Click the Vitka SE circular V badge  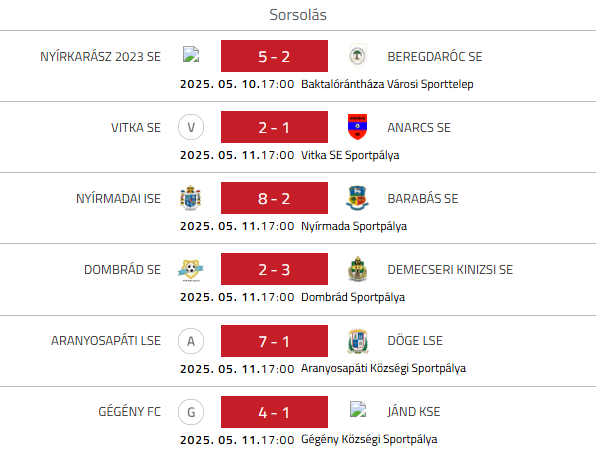click(x=191, y=127)
